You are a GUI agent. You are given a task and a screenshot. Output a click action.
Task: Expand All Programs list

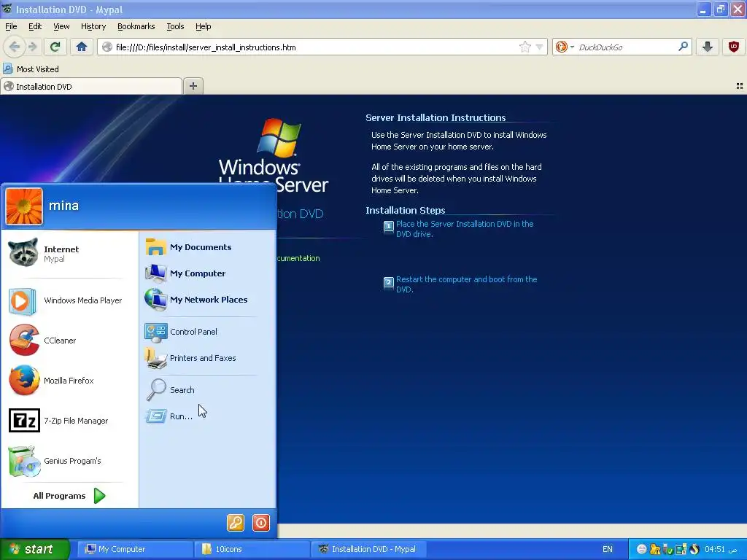[69, 496]
